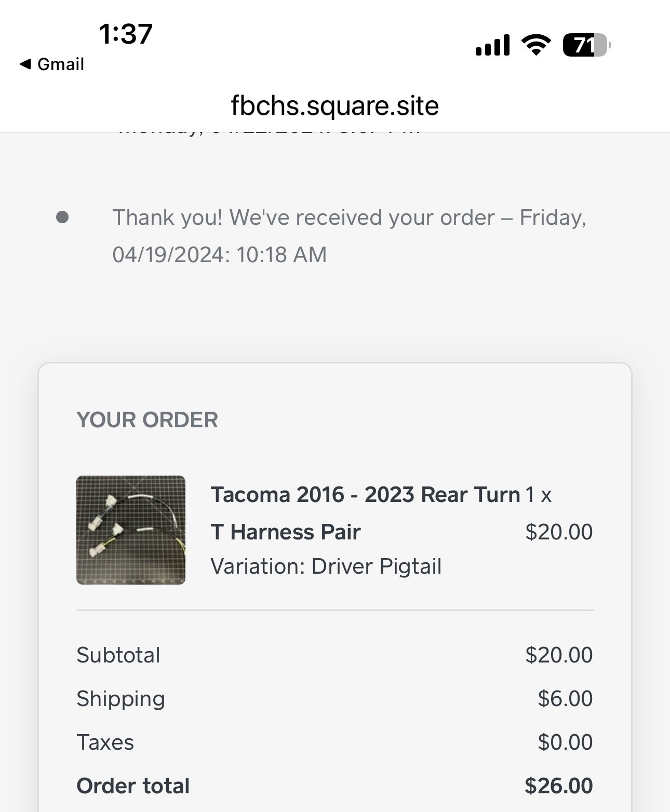Tap the 1:37 clock in status bar
This screenshot has height=812, width=670.
tap(125, 34)
